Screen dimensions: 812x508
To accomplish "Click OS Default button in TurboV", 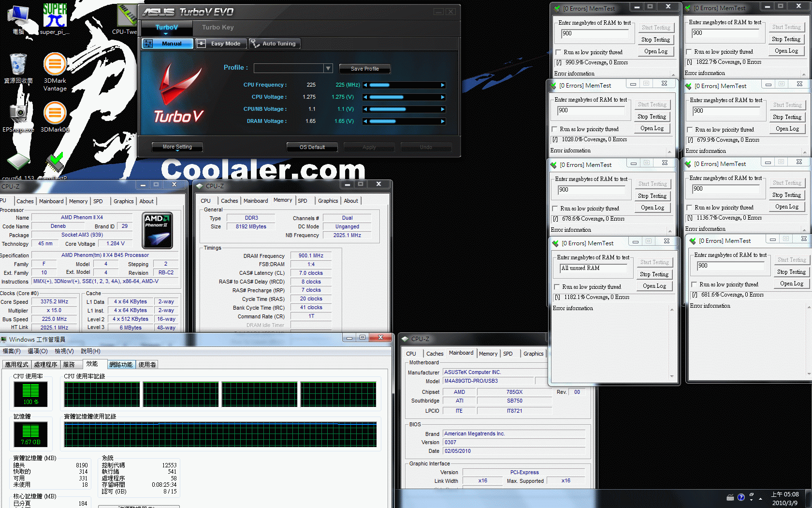I will 312,147.
